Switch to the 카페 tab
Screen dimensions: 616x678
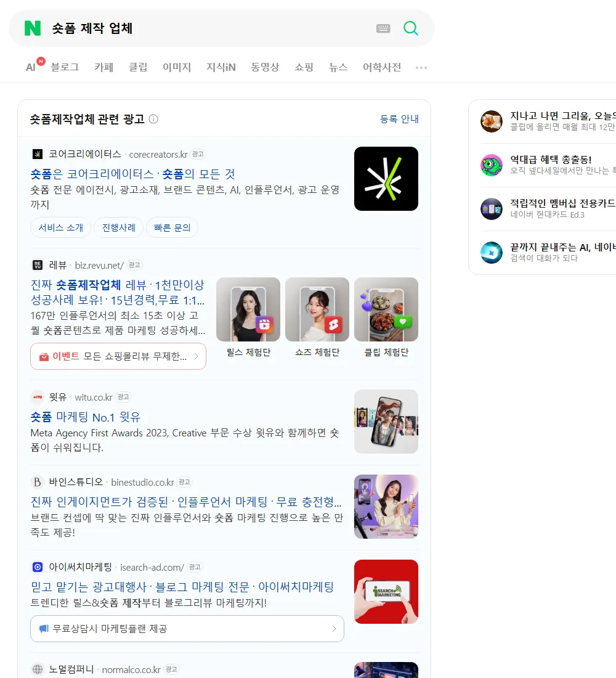click(103, 67)
